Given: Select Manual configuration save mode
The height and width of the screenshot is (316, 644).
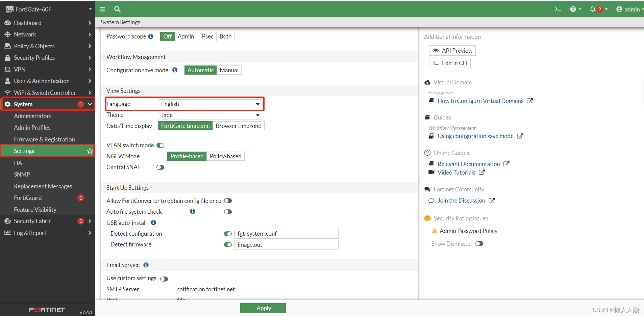Looking at the screenshot, I should (x=229, y=70).
